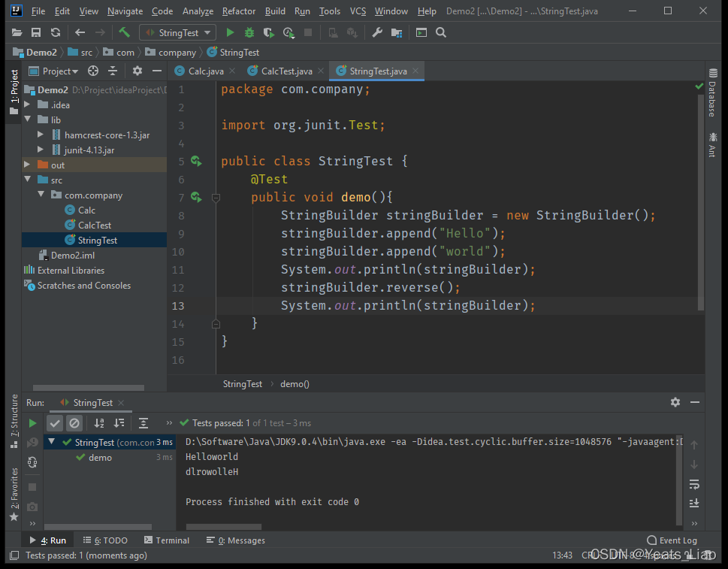Collapse the lib folder
Screen dimensions: 728x569
pyautogui.click(x=27, y=120)
